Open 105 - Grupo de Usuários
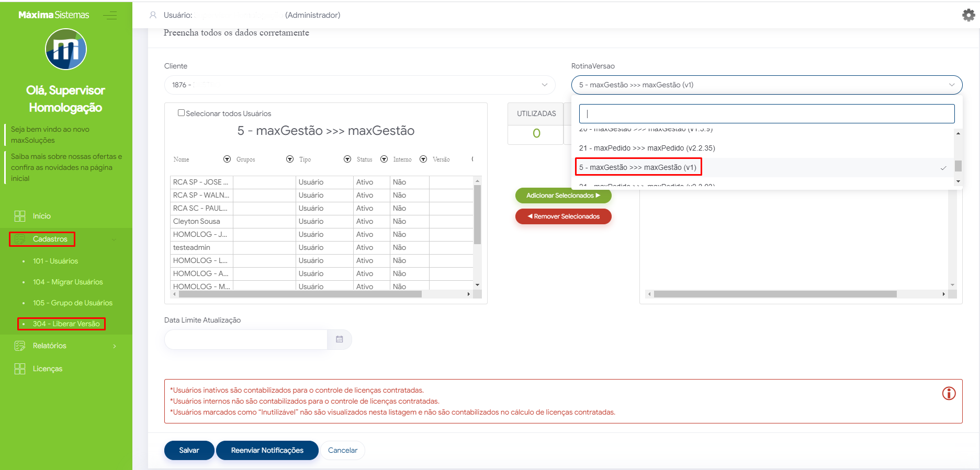Viewport: 980px width, 470px height. (73, 303)
